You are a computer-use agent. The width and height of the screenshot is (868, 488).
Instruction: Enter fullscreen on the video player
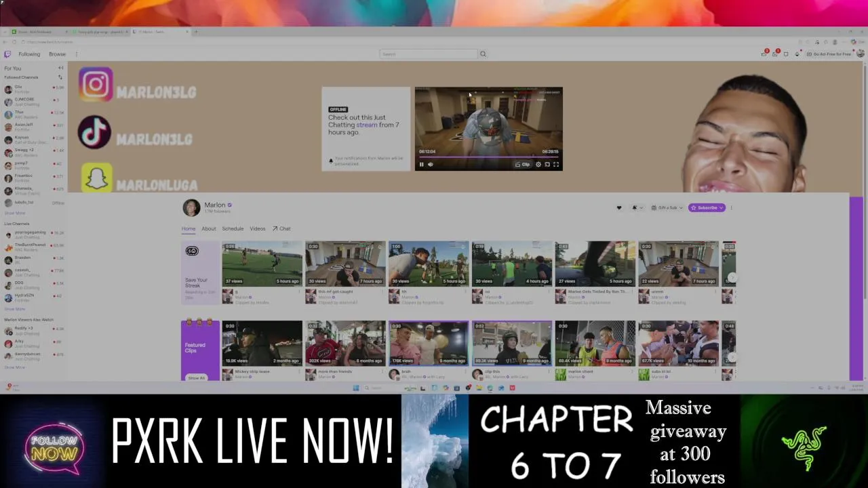(556, 164)
